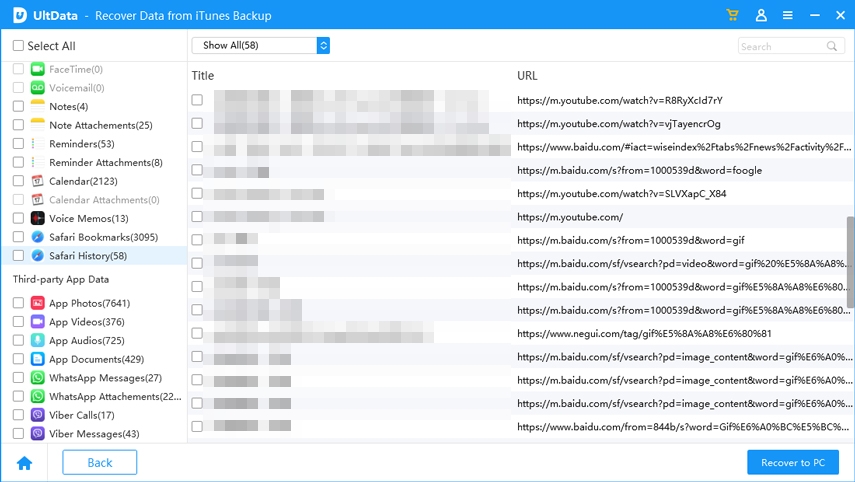Open the Show All(58) dropdown
855x482 pixels.
(x=260, y=46)
